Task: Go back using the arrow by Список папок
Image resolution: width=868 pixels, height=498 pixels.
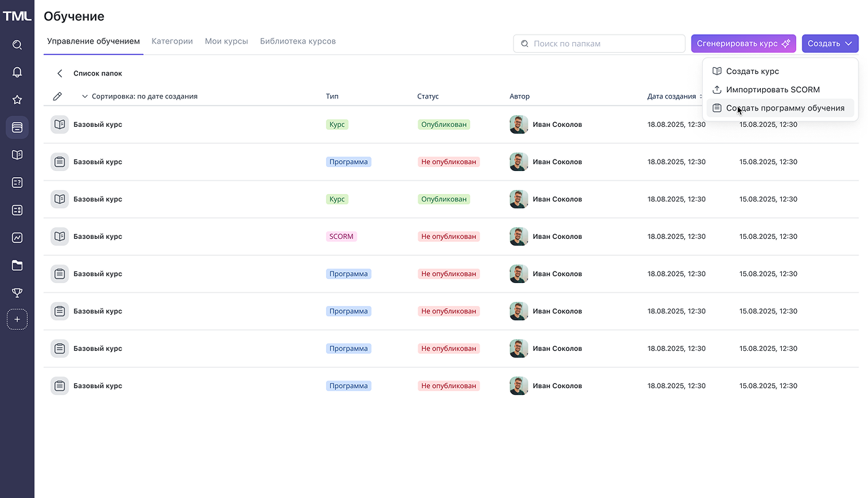Action: tap(60, 73)
